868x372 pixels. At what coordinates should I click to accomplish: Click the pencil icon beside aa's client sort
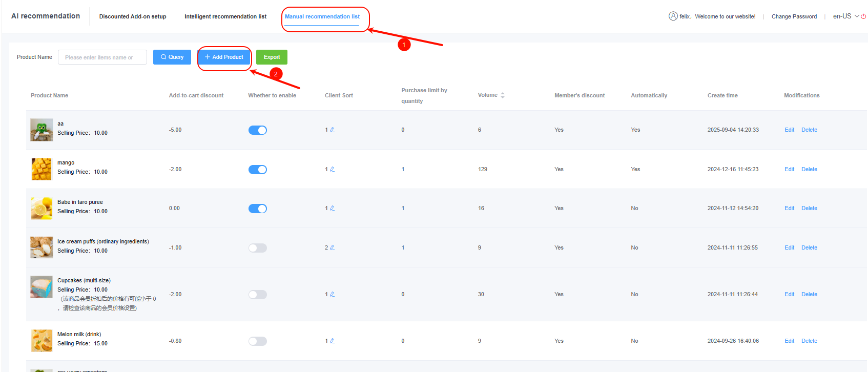pyautogui.click(x=332, y=130)
